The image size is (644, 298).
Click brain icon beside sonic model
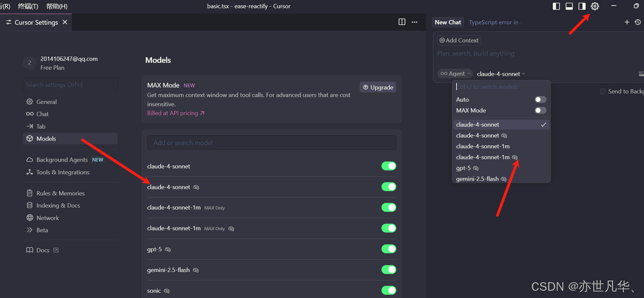(x=167, y=291)
